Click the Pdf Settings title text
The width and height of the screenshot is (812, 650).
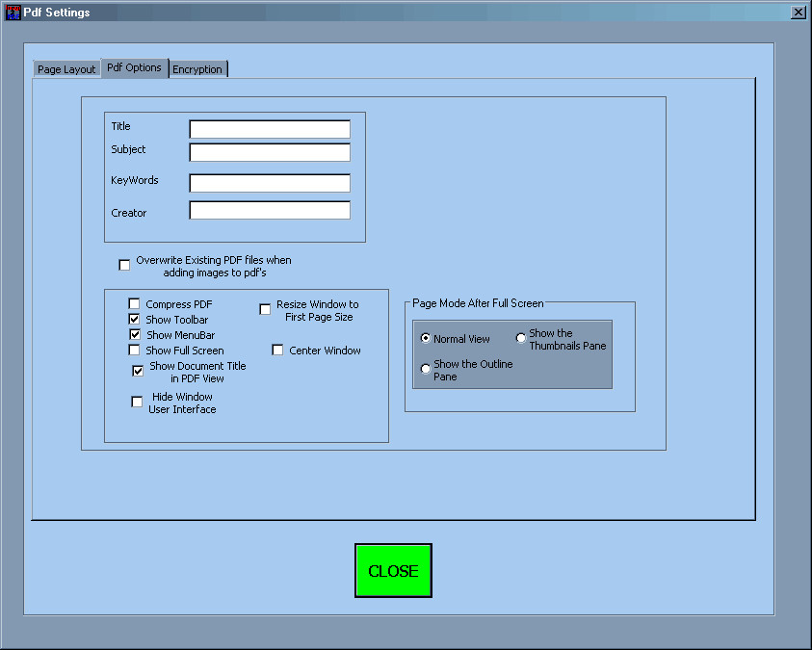(57, 13)
